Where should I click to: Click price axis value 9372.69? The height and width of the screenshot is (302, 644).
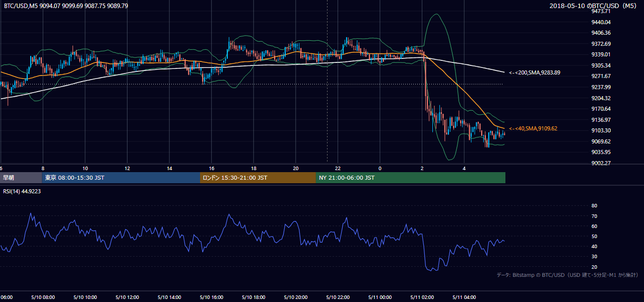(601, 44)
